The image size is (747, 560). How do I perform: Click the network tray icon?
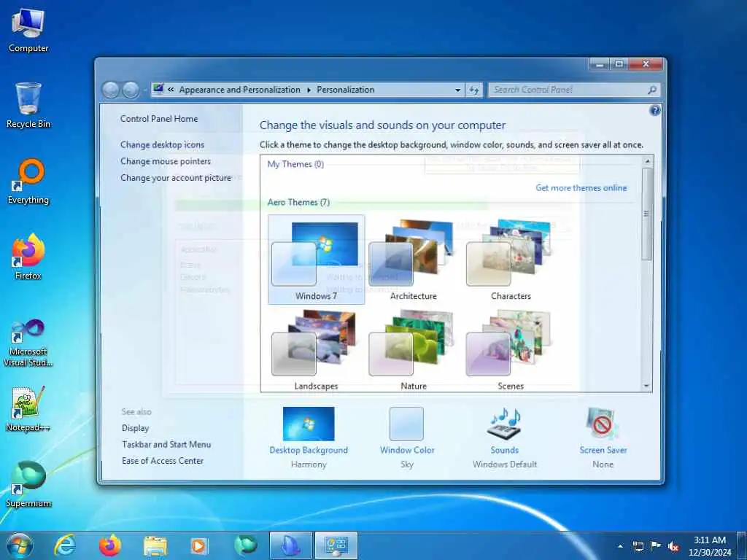click(638, 546)
